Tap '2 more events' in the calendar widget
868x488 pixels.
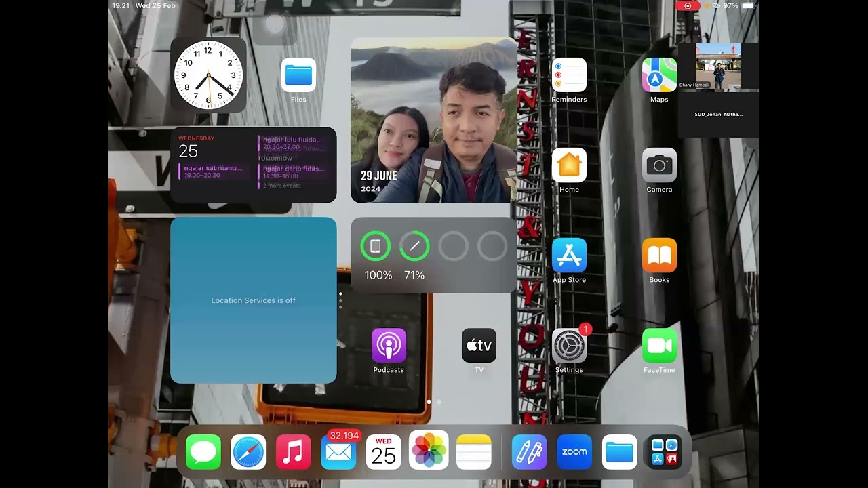coord(281,186)
